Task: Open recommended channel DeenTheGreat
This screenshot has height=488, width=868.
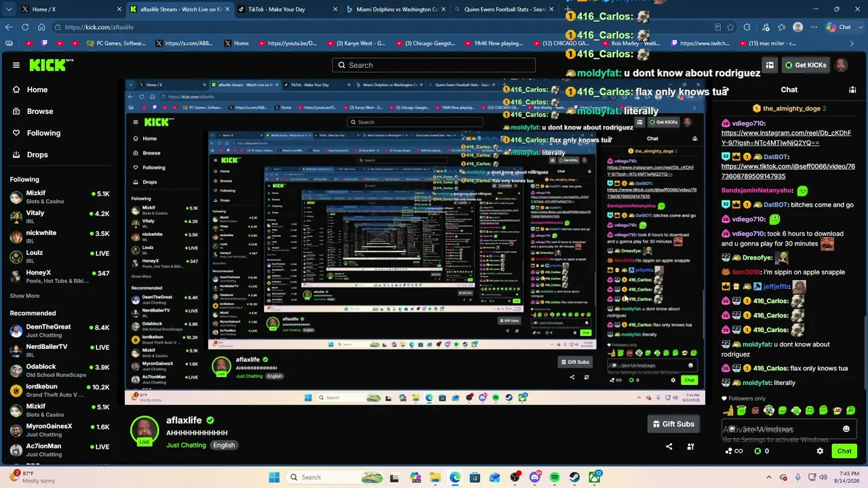Action: click(x=60, y=331)
